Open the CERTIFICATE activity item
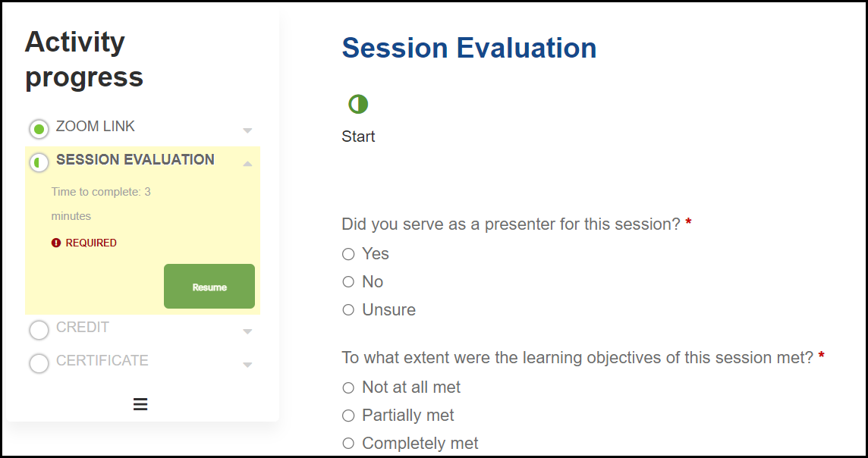868x458 pixels. click(102, 361)
